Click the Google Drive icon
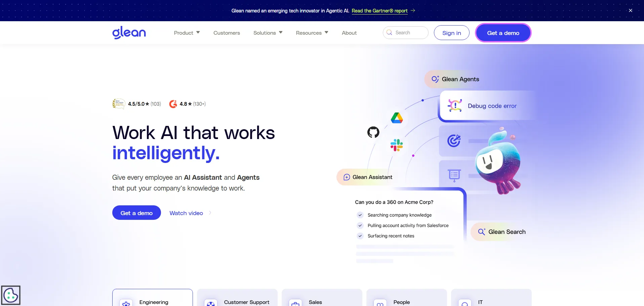Screen dimensions: 644x306 point(397,118)
